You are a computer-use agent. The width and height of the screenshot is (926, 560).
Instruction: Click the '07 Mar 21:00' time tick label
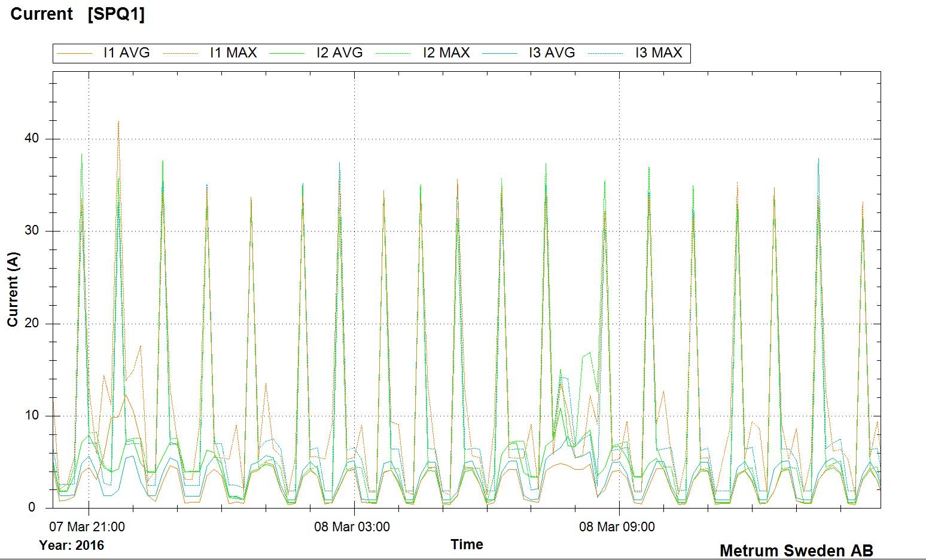click(x=87, y=527)
